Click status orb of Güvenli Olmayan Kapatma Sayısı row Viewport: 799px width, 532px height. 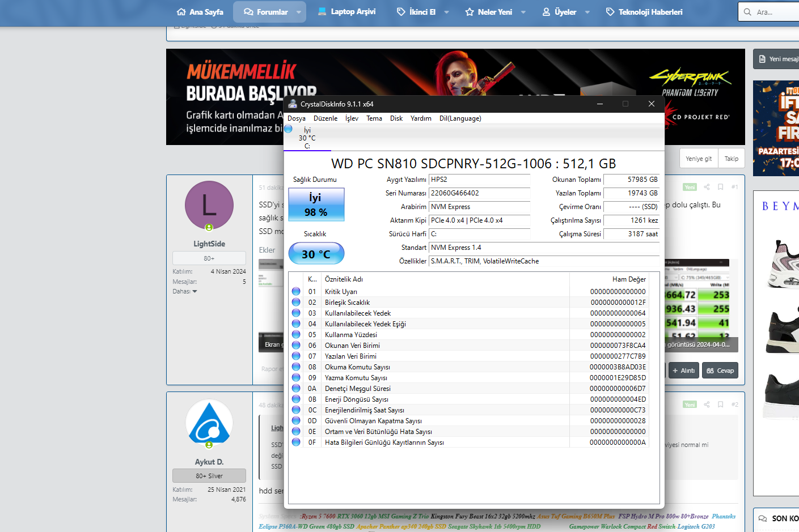296,420
